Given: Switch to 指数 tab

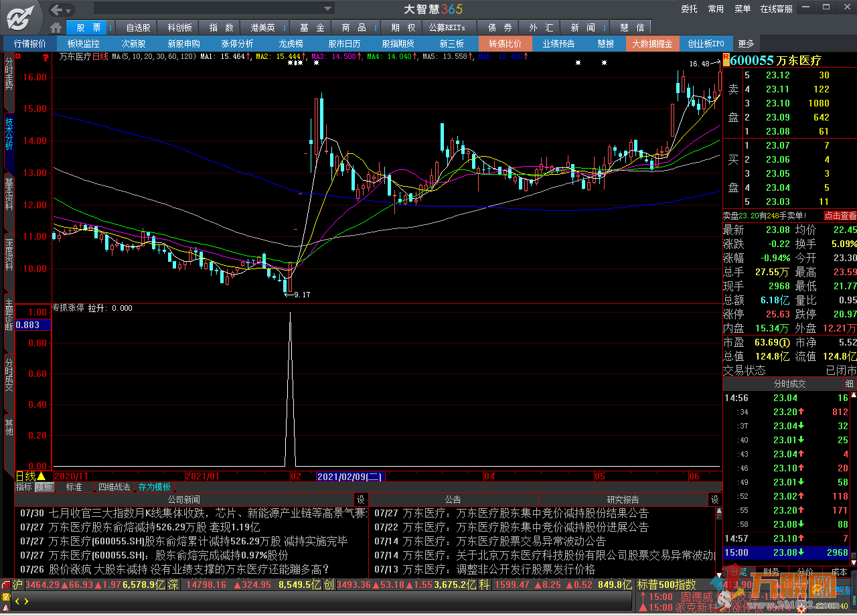Looking at the screenshot, I should point(221,27).
